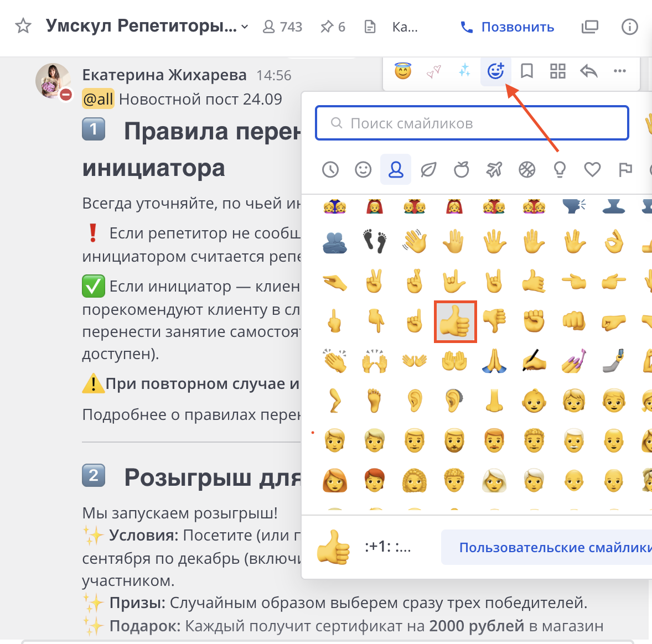Switch to activities basketball emoji category

pyautogui.click(x=527, y=170)
